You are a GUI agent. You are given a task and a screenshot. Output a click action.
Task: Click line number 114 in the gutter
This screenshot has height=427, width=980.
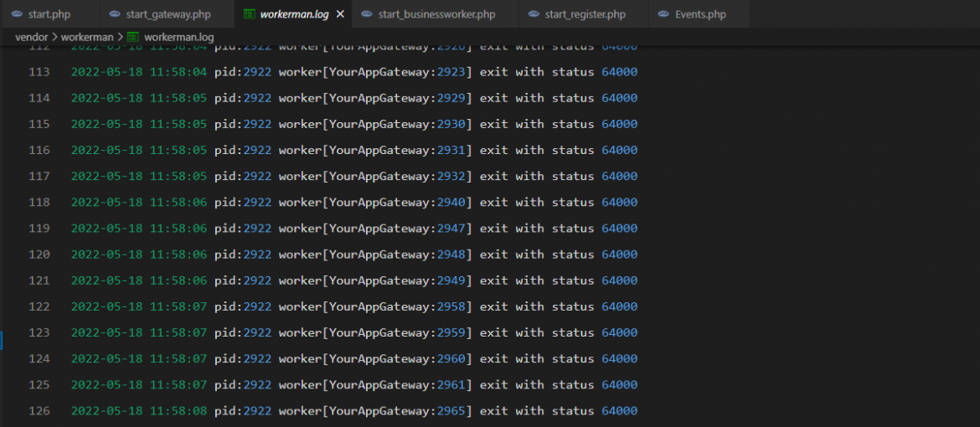(39, 98)
